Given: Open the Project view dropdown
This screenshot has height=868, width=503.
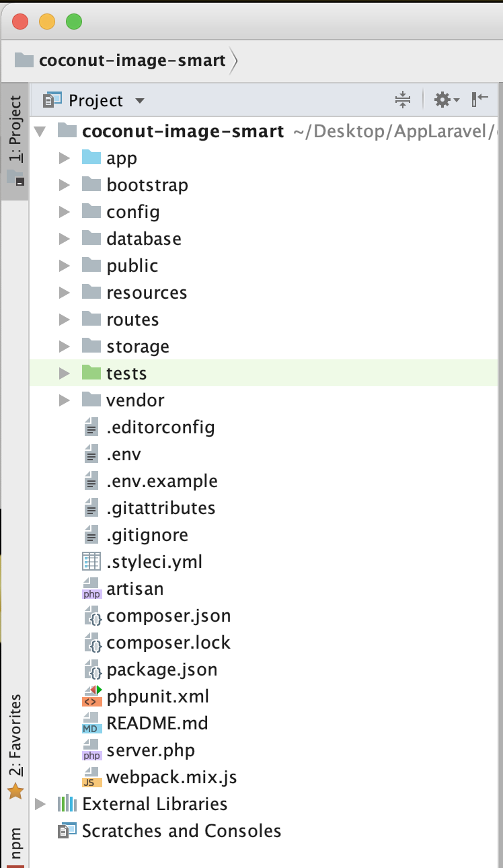Looking at the screenshot, I should point(140,101).
